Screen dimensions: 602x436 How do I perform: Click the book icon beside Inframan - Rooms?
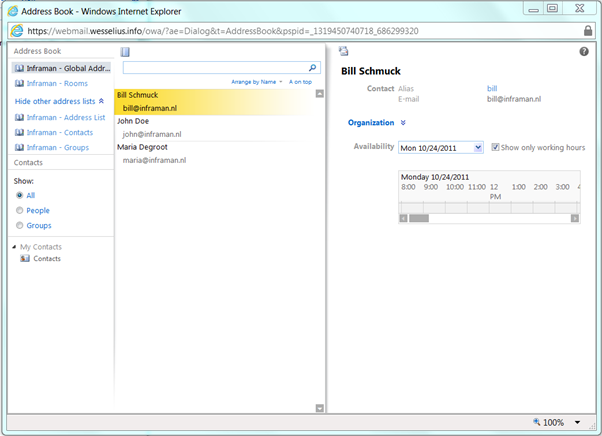19,84
